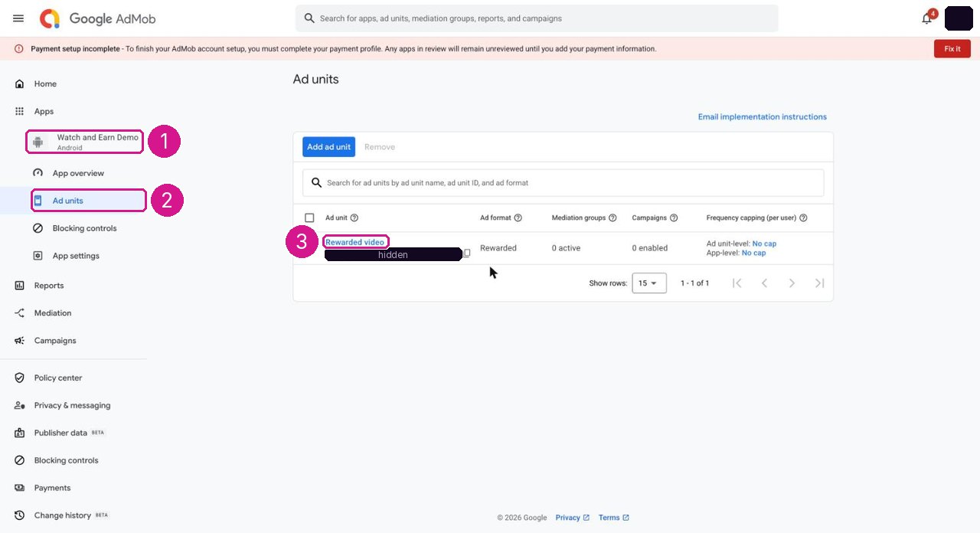Click the search magnifier in the top bar
Viewport: 980px width, 533px height.
[x=309, y=18]
